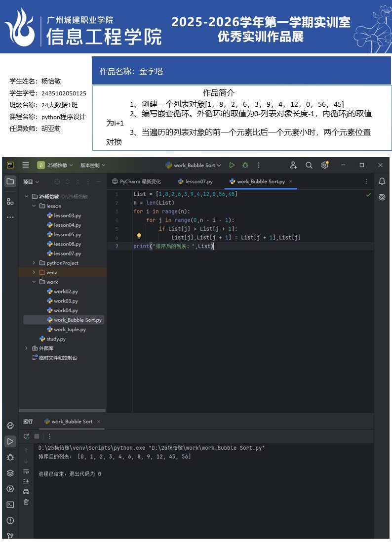This screenshot has width=392, height=555.
Task: Select work_tuple.py in the project tree
Action: coord(70,329)
